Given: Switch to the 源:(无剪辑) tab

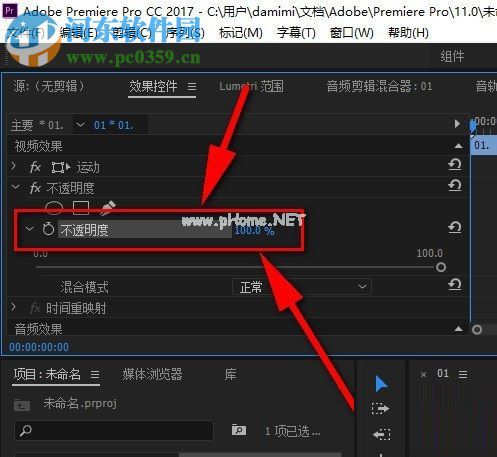Looking at the screenshot, I should (49, 86).
